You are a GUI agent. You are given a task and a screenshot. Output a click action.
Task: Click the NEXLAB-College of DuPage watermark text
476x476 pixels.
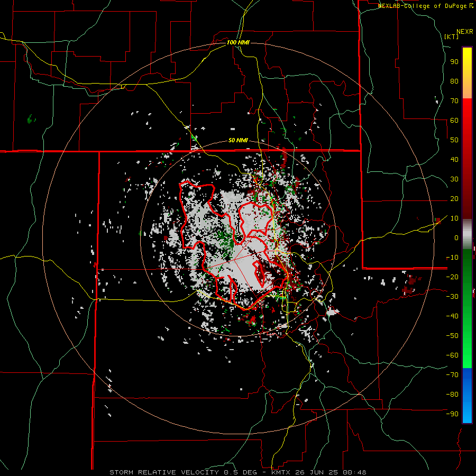tap(425, 6)
